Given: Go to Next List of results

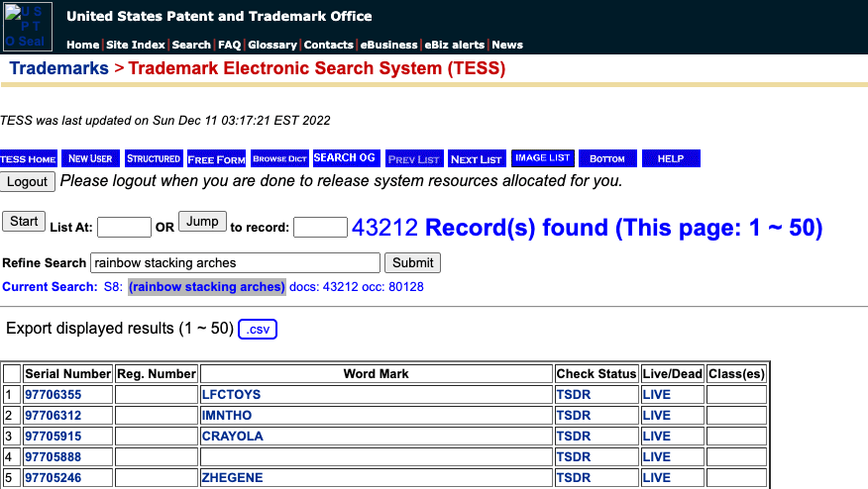Looking at the screenshot, I should [477, 159].
